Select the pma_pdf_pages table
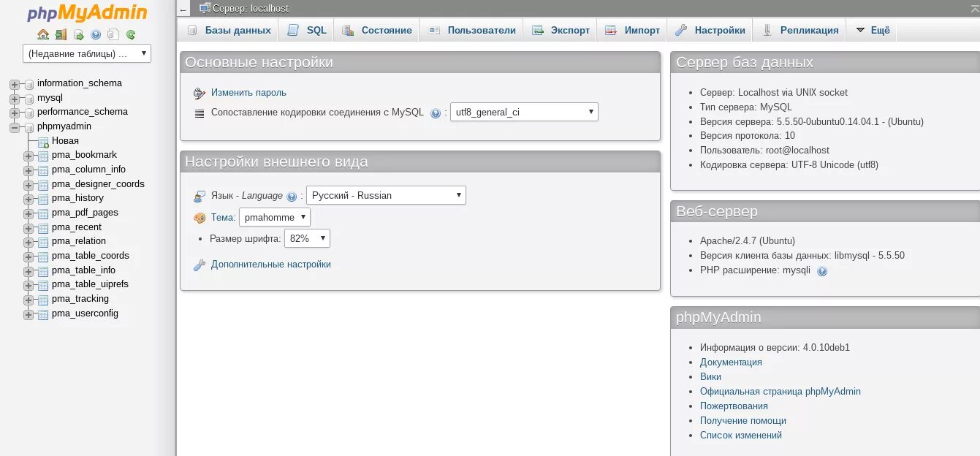 coord(85,213)
